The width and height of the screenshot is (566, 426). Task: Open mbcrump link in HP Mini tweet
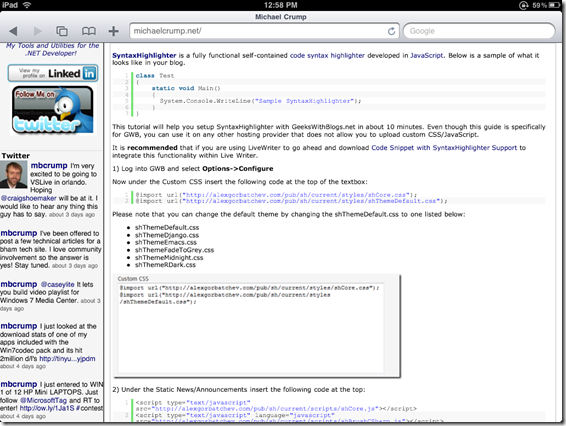coord(19,384)
